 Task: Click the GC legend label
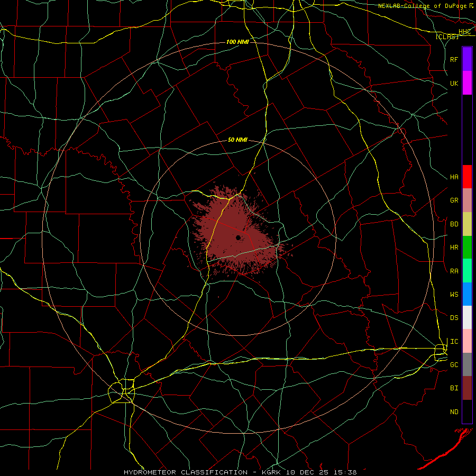pyautogui.click(x=454, y=365)
